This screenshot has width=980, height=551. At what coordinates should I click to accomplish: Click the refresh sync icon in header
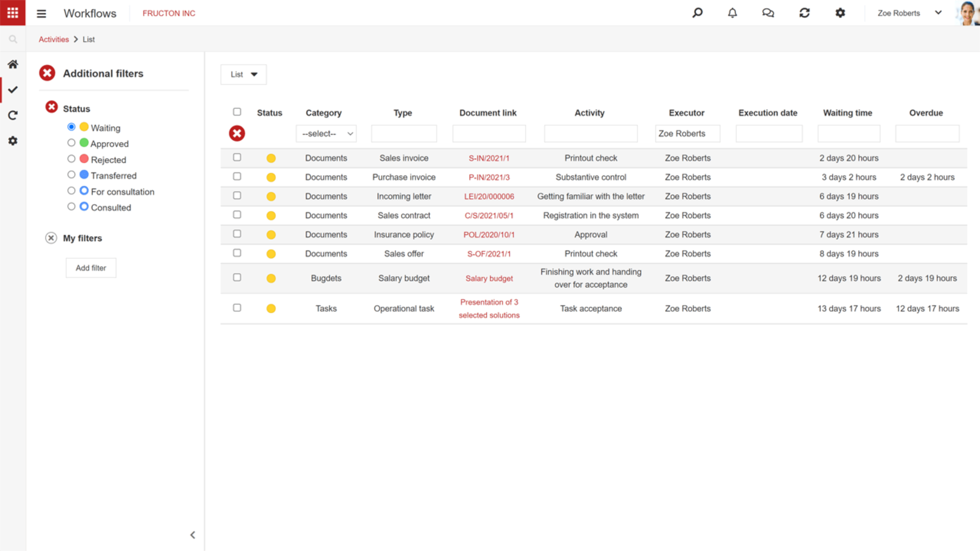point(804,13)
